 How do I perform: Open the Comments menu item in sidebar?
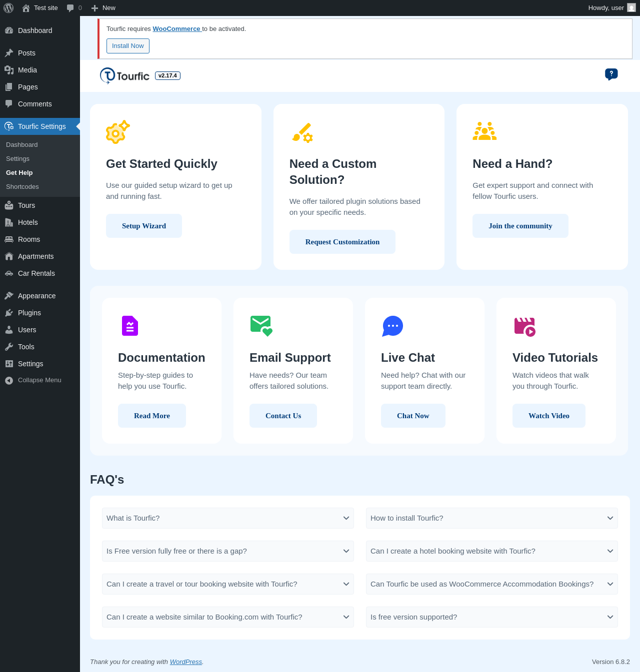tap(40, 104)
